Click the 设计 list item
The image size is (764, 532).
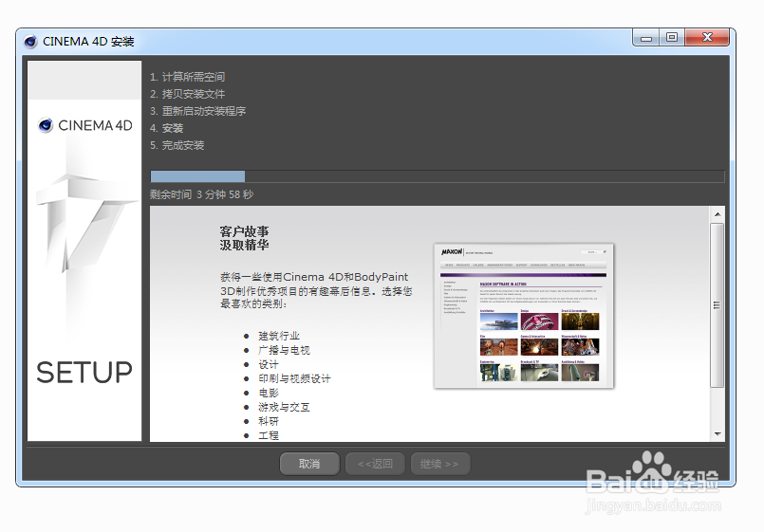coord(269,364)
